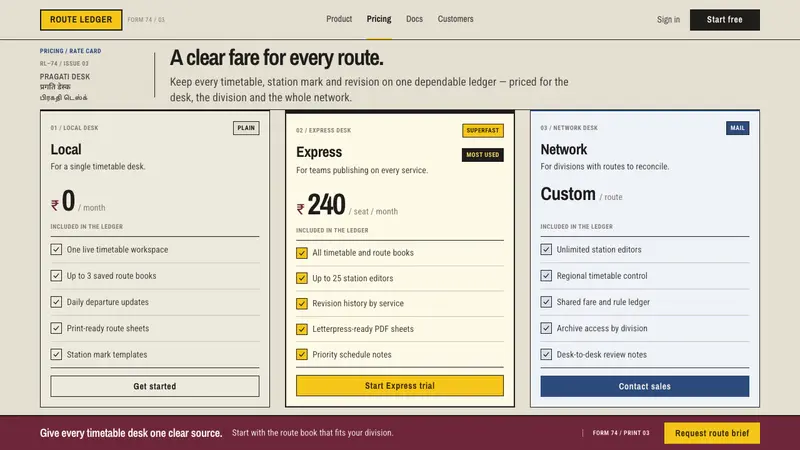Toggle Daily departure updates checkbox
The height and width of the screenshot is (450, 800).
click(56, 302)
